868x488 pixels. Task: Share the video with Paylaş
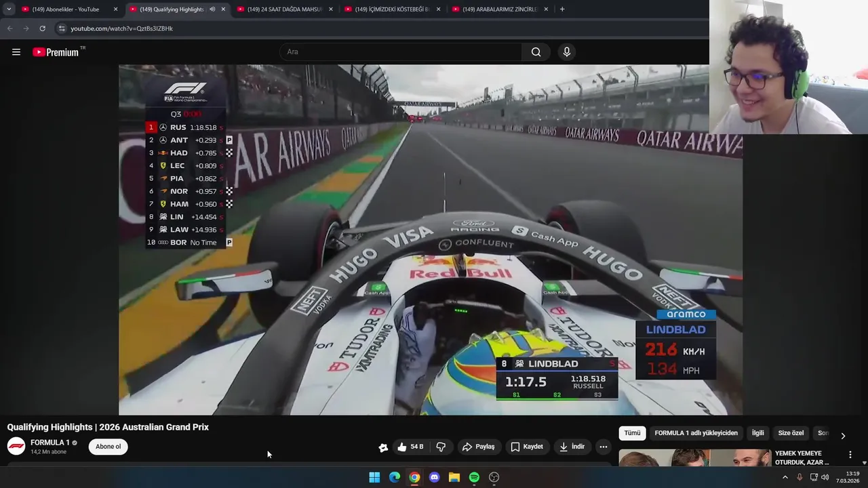tap(479, 447)
